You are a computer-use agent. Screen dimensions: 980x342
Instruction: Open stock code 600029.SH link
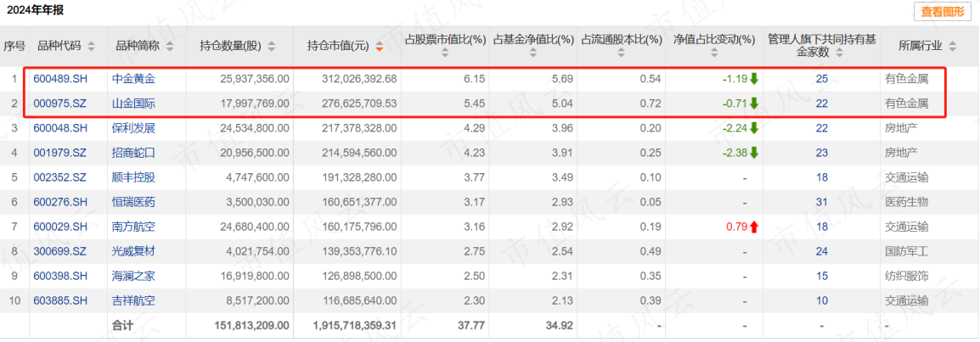point(60,227)
